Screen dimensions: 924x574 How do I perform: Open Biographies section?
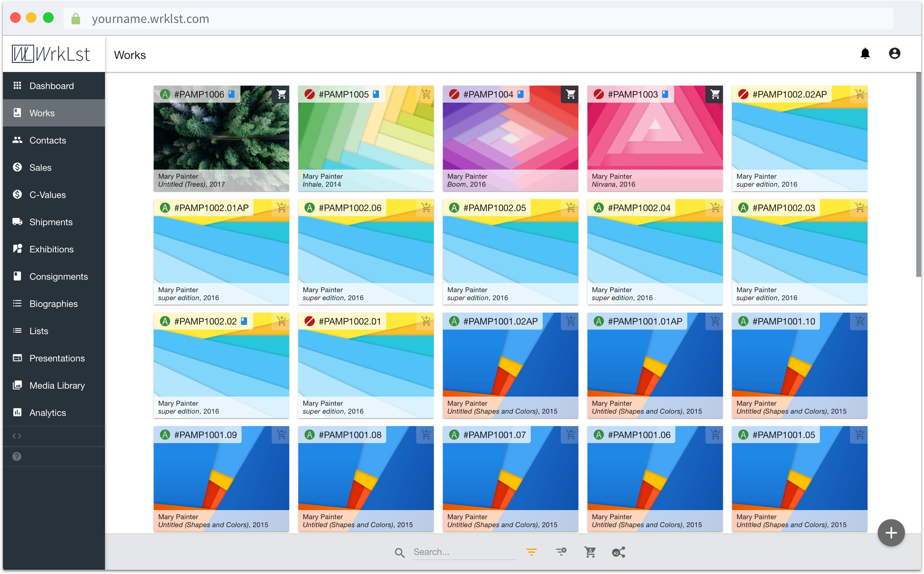coord(54,304)
